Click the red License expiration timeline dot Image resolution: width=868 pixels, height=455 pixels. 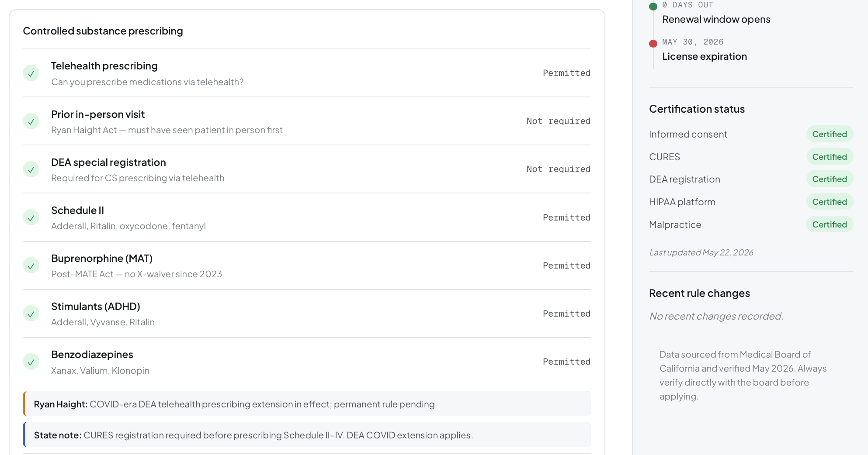tap(653, 43)
